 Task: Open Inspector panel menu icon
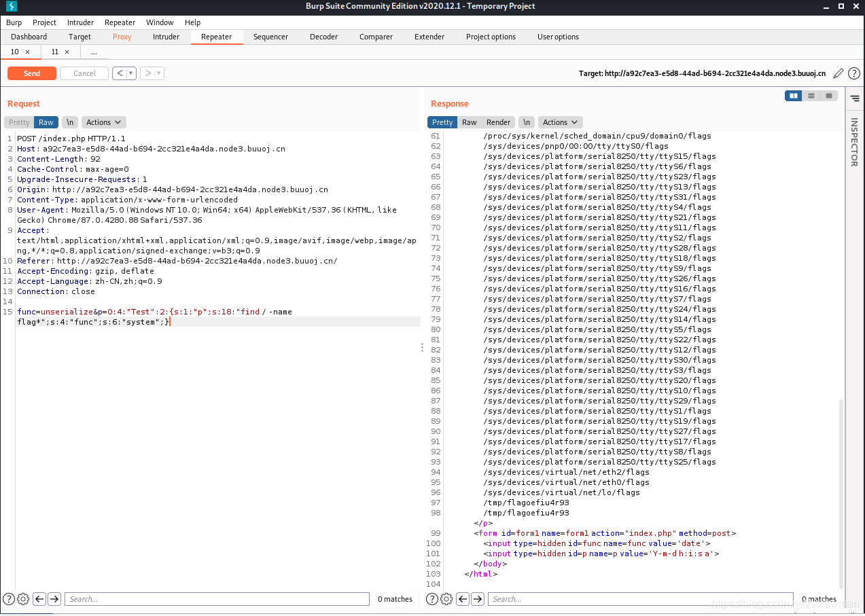(855, 98)
